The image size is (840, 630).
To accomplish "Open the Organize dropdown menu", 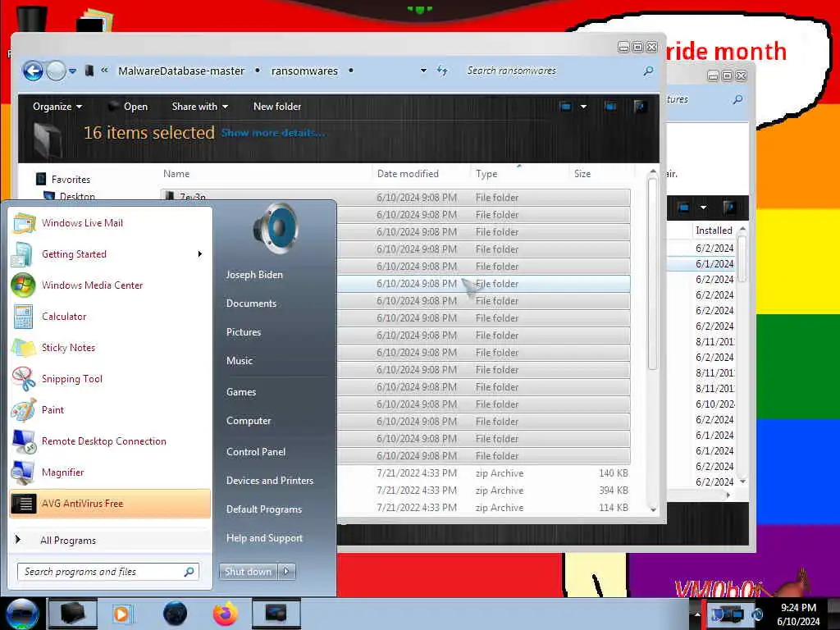I will [x=57, y=107].
